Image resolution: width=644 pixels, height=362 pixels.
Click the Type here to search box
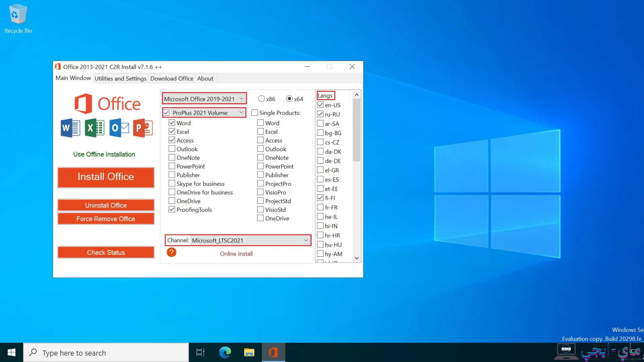coord(106,353)
